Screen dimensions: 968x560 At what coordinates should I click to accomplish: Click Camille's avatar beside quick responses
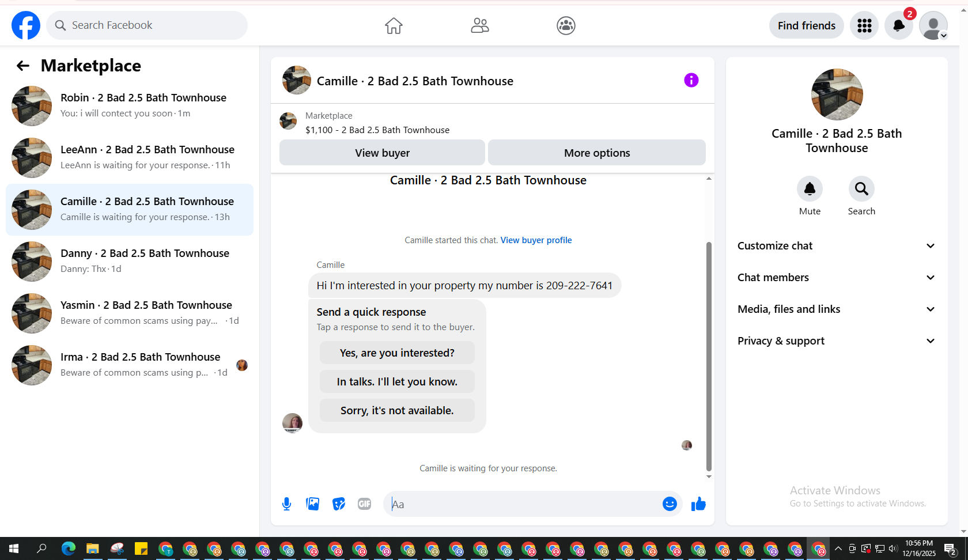tap(292, 423)
